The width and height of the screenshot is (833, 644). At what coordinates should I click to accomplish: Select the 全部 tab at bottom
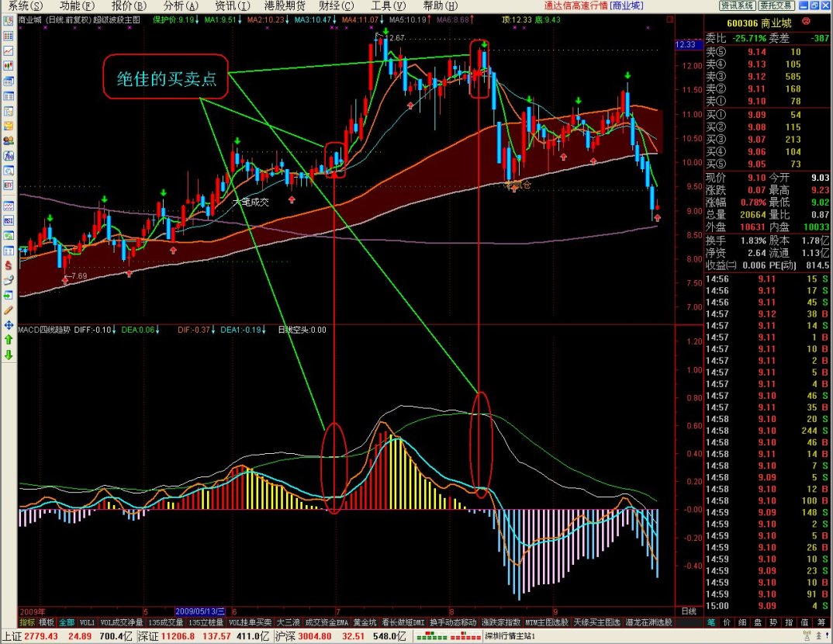[67, 622]
